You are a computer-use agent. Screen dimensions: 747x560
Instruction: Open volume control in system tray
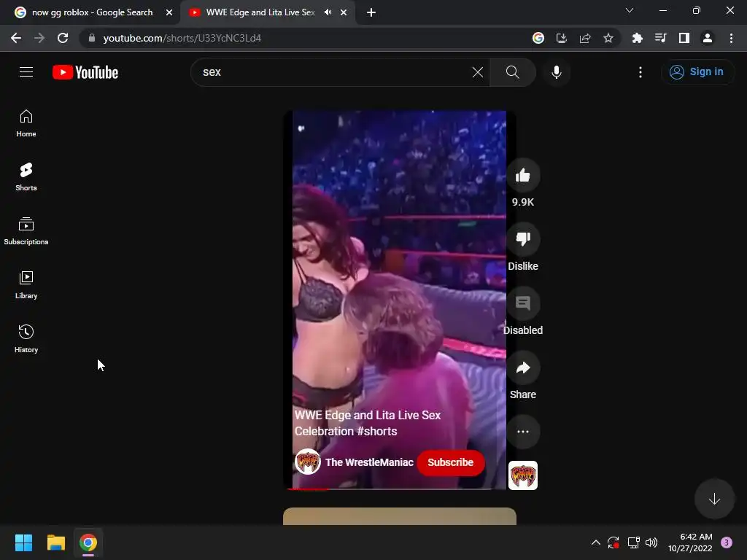651,542
